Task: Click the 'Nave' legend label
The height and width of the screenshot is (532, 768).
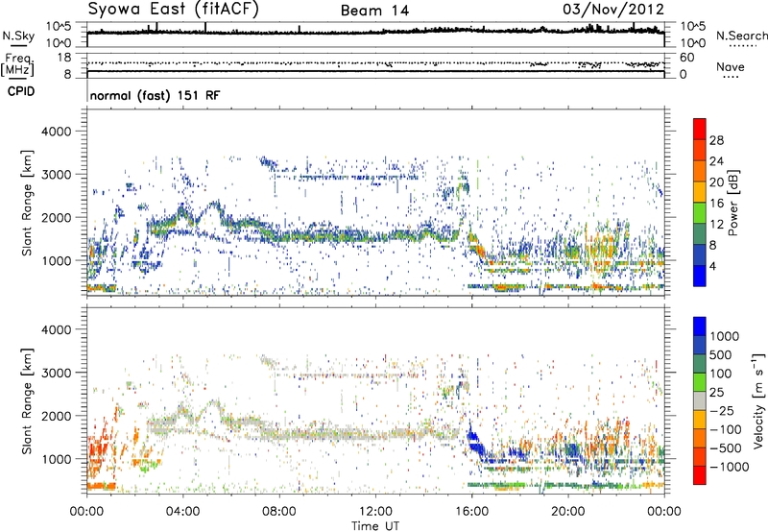Action: click(731, 67)
